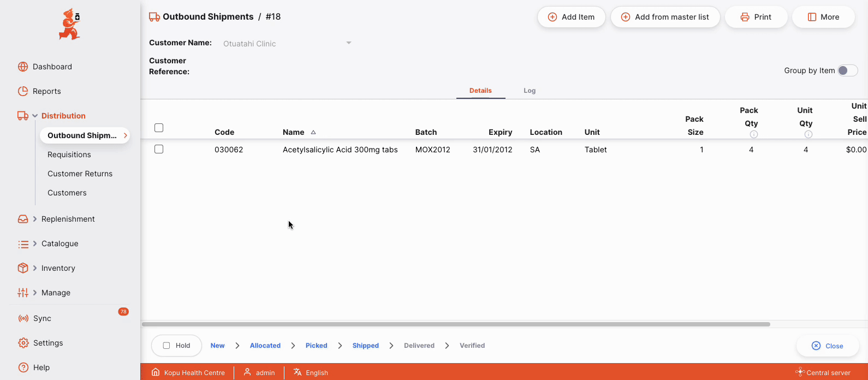
Task: Click the New status step
Action: [218, 346]
